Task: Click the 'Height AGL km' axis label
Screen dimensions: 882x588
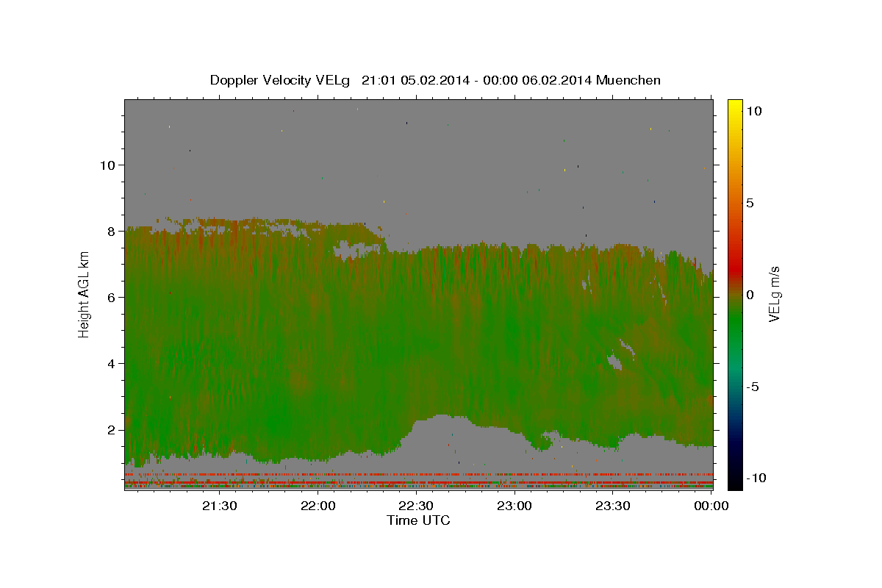Action: [x=84, y=294]
